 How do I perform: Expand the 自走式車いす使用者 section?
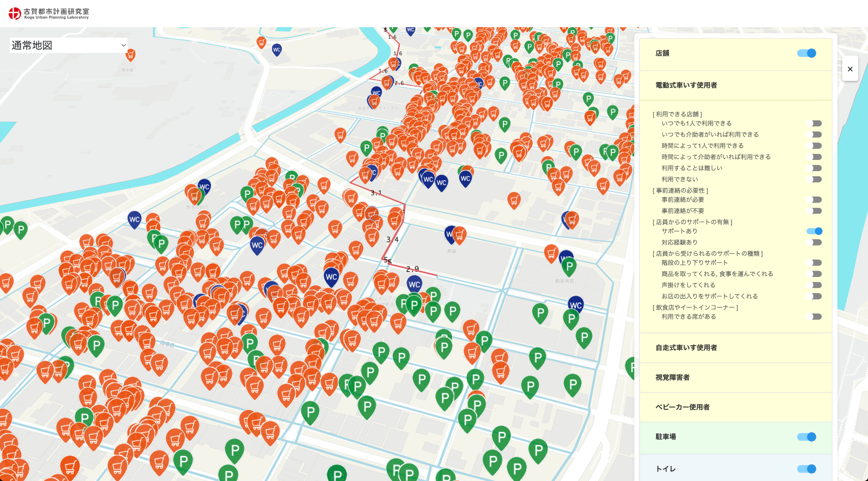[x=736, y=348]
